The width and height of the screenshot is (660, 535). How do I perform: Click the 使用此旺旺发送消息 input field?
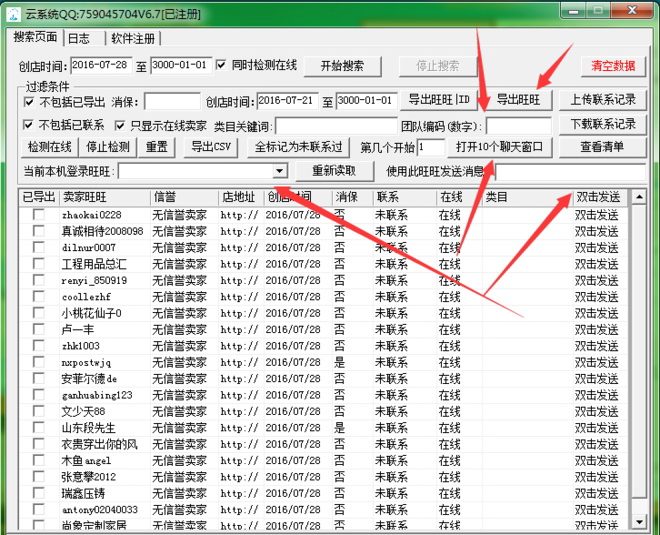pyautogui.click(x=570, y=172)
